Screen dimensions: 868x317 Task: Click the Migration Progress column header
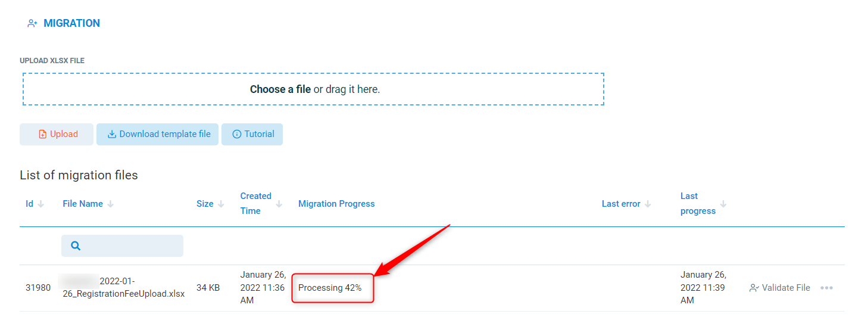click(336, 204)
